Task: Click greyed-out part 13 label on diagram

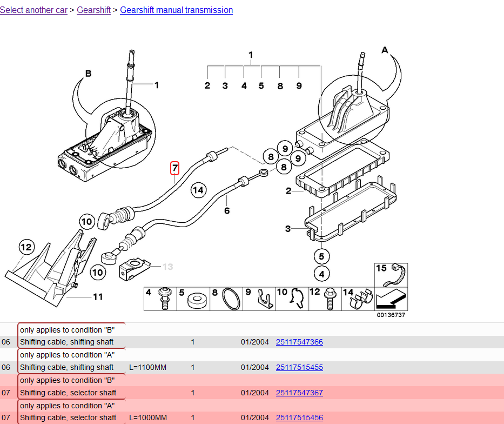Action: click(x=167, y=267)
